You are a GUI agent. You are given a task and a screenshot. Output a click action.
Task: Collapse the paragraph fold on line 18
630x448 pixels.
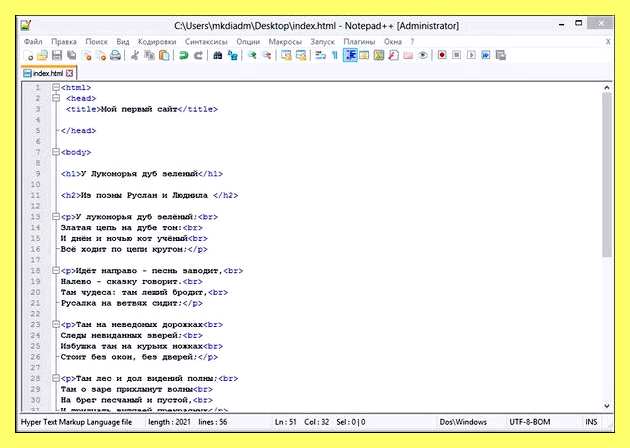[x=56, y=270]
